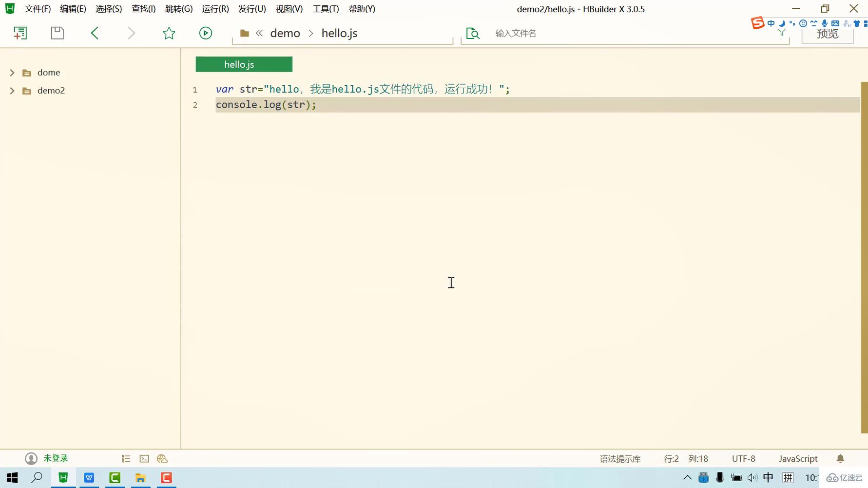This screenshot has height=488, width=868.
Task: Open the 工具(T) menu
Action: pos(326,9)
